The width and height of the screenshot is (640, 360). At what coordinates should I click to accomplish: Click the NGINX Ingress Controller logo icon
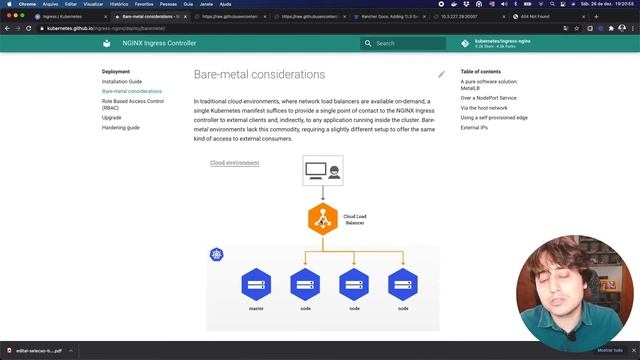click(x=107, y=43)
